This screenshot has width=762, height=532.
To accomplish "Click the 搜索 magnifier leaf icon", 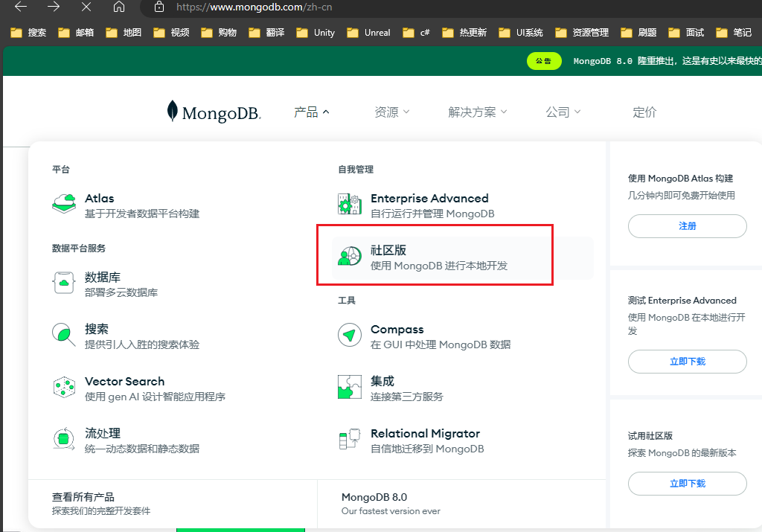I will tap(64, 335).
